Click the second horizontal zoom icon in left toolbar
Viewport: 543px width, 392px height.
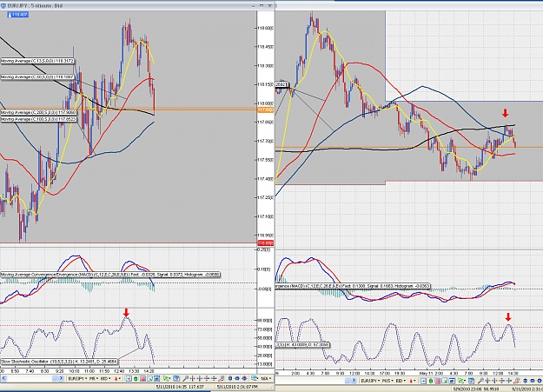200,378
